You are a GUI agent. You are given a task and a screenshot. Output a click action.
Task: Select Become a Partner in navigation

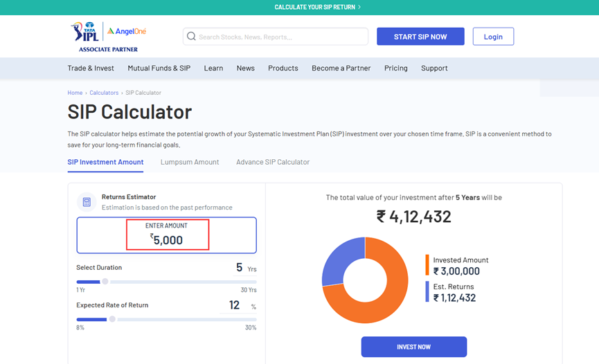pos(341,68)
